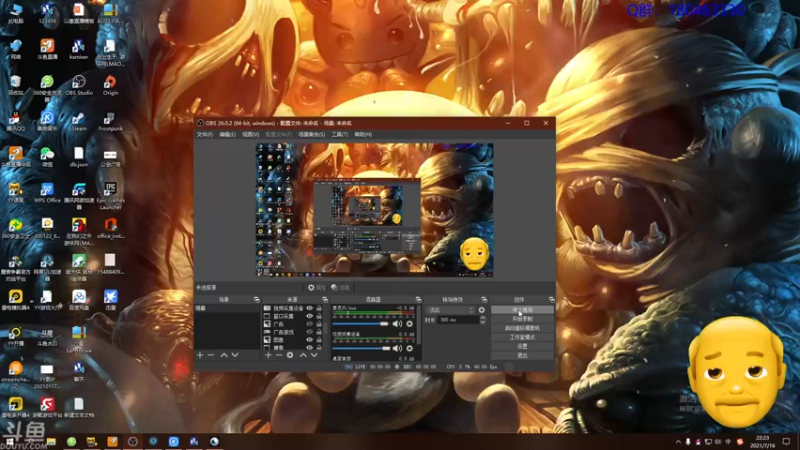This screenshot has height=450, width=800.
Task: Click the transition duration field showing 300 ms
Action: tap(459, 320)
